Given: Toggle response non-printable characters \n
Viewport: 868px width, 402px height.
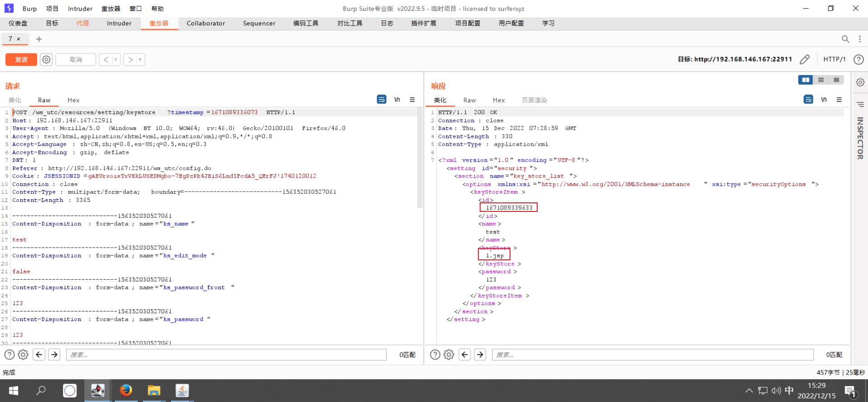Looking at the screenshot, I should point(824,99).
